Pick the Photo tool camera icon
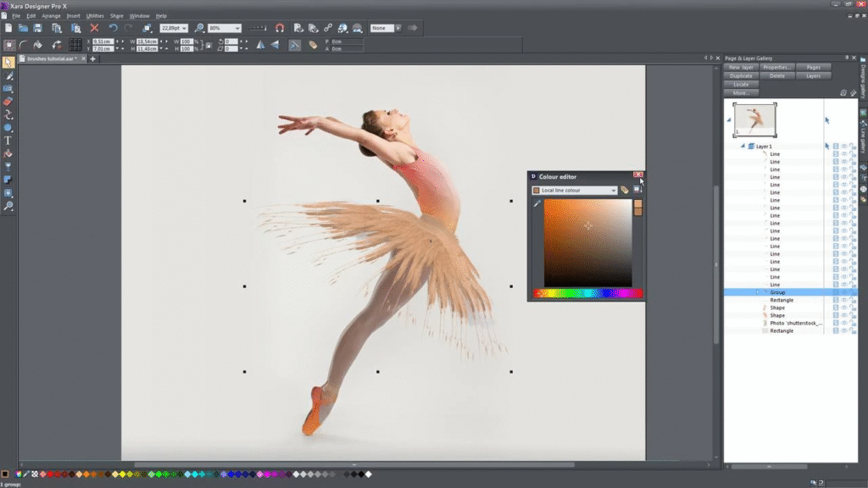 (x=8, y=89)
